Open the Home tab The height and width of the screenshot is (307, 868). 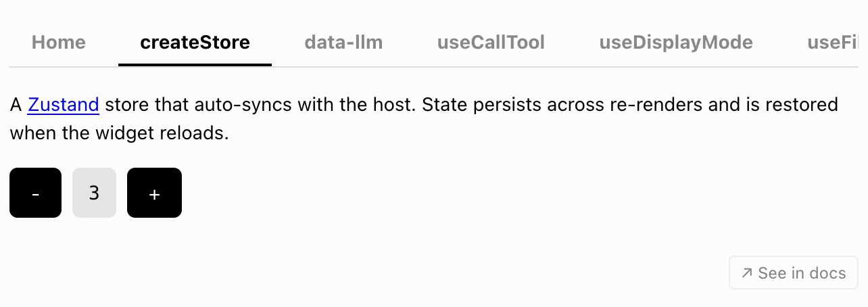point(59,43)
